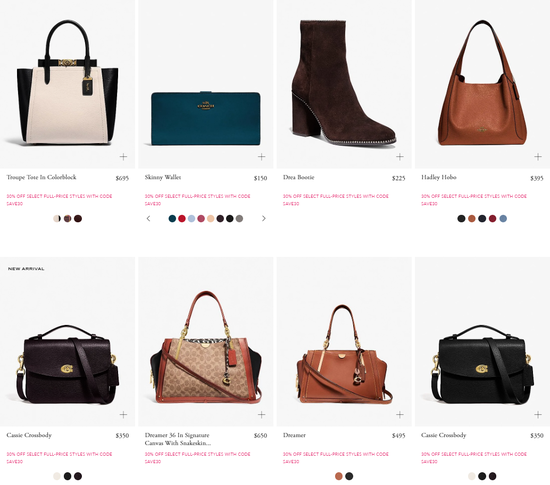Choose teal swatch for Skinny Wallet
This screenshot has height=485, width=550.
coord(172,218)
